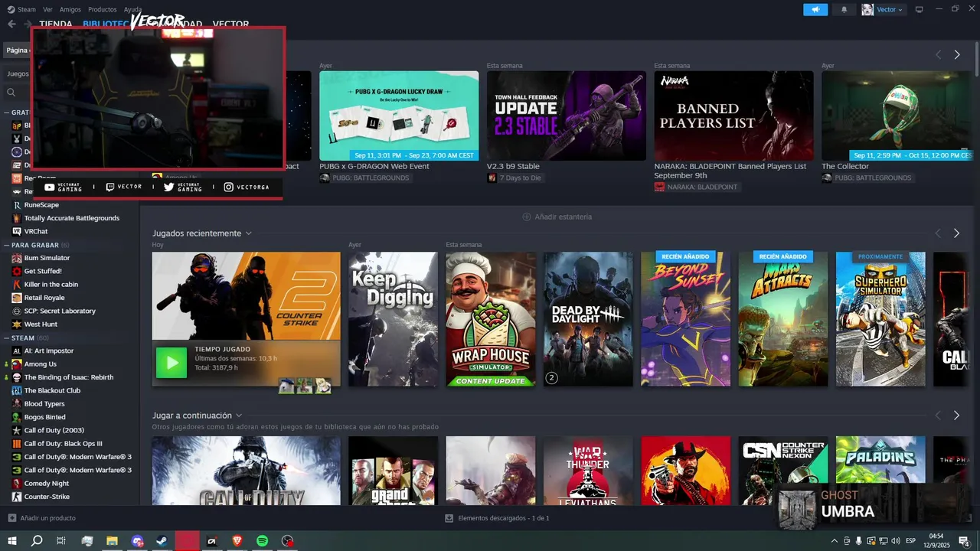Expand the Jugar a continuación shelf dropdown

[239, 416]
